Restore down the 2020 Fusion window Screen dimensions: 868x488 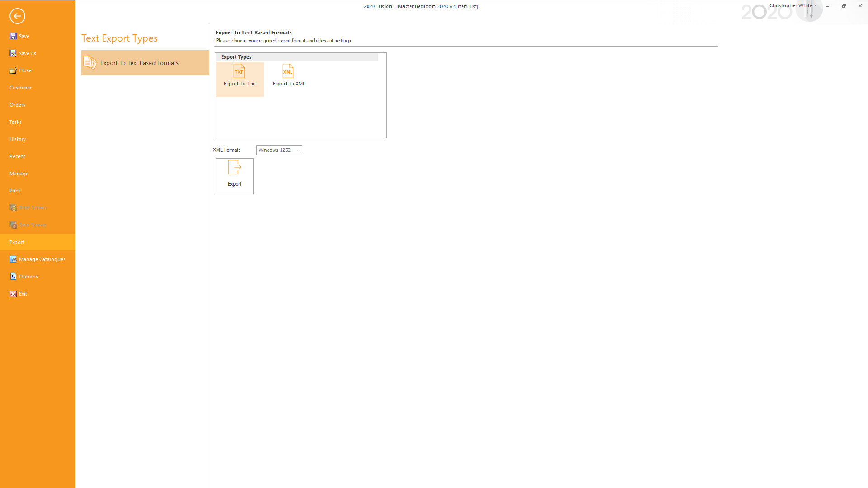click(x=844, y=6)
